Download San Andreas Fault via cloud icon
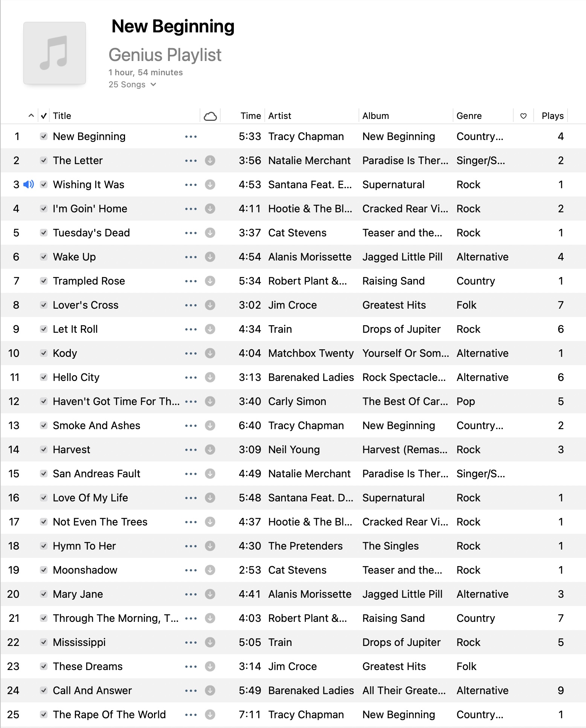The height and width of the screenshot is (728, 586). click(x=210, y=474)
